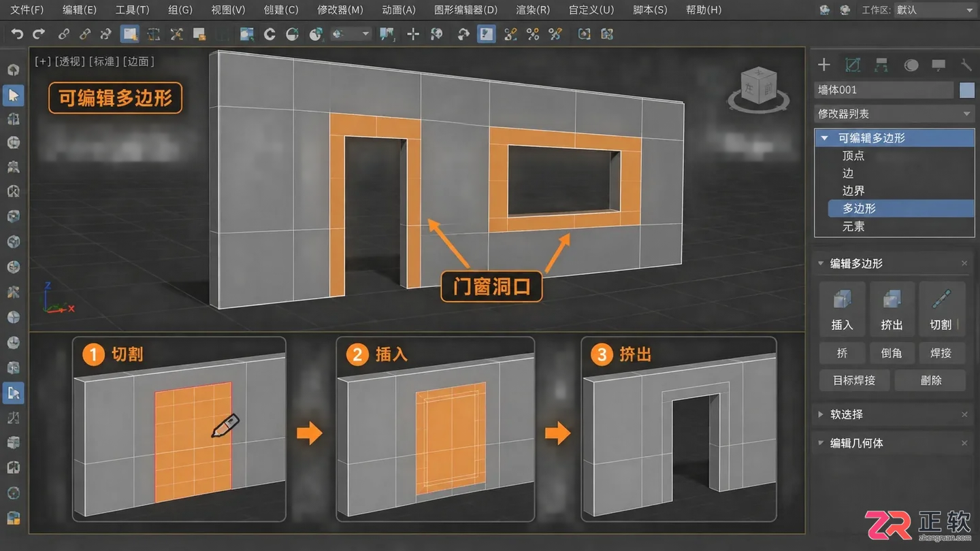Viewport: 980px width, 551px height.
Task: Click the object color swatch beside 墙体001
Action: point(966,90)
